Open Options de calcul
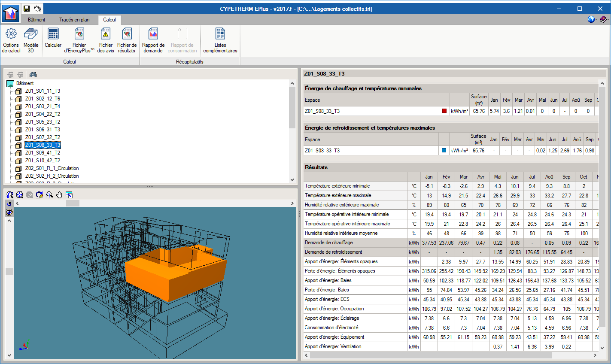This screenshot has height=364, width=611. coord(11,40)
